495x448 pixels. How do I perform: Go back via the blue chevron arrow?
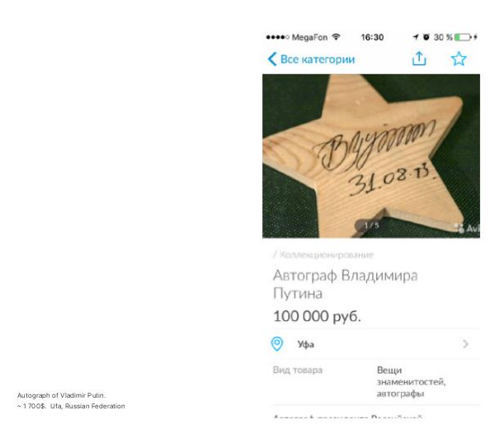(272, 59)
